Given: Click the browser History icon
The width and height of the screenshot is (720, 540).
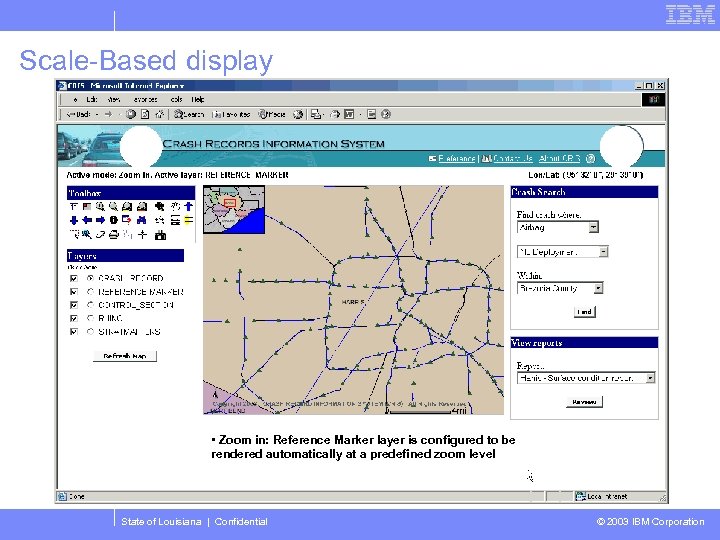Looking at the screenshot, I should [298, 114].
